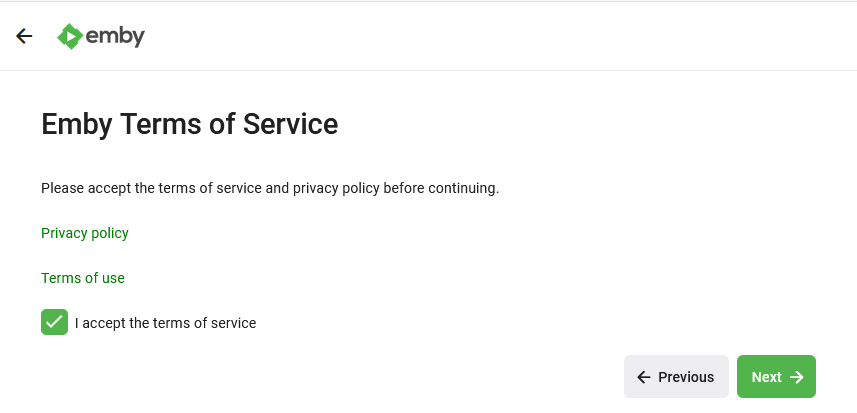Go to the Next setup step

pos(776,376)
